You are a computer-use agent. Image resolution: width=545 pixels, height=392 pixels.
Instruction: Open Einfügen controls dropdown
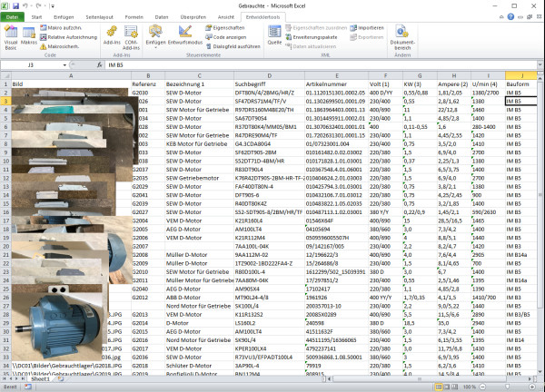(x=155, y=36)
